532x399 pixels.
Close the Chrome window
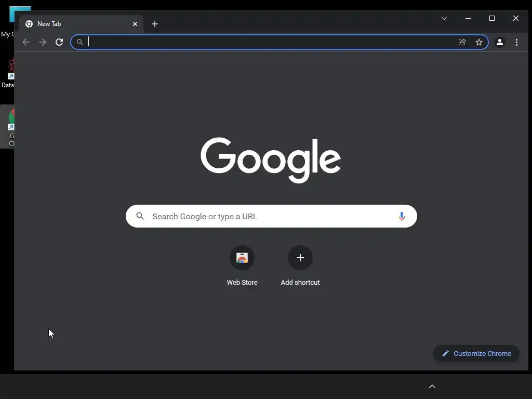click(516, 18)
